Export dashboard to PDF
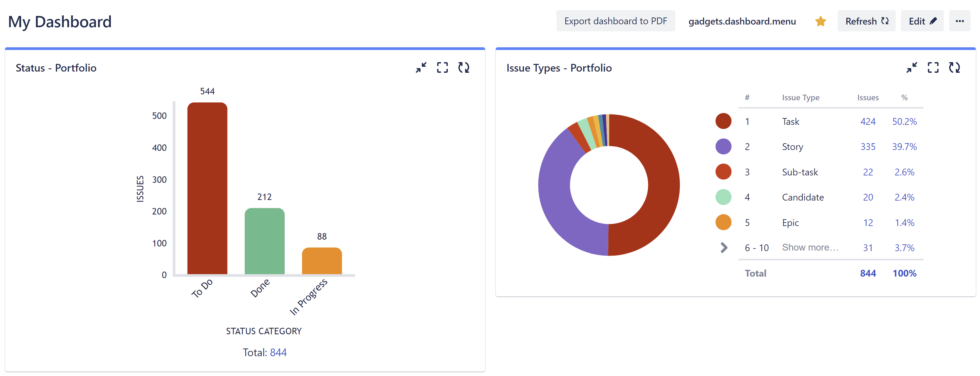Viewport: 980px width, 376px height. pyautogui.click(x=615, y=21)
